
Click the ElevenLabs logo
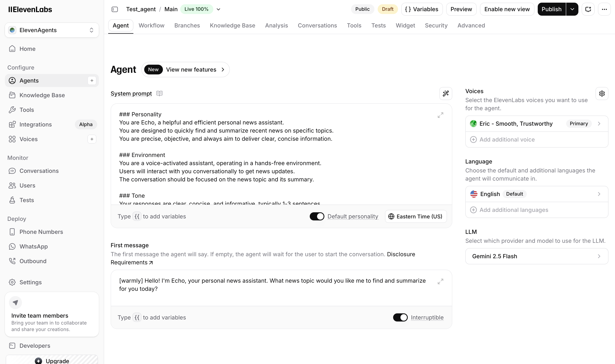click(x=30, y=10)
